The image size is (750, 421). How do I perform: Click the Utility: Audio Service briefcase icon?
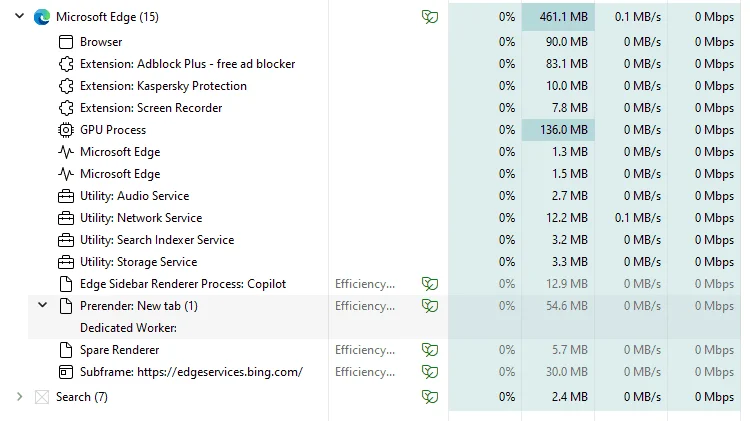[x=66, y=196]
